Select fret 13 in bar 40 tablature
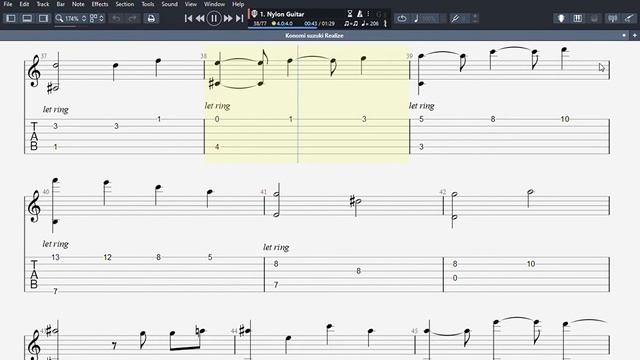640x360 pixels. 56,257
